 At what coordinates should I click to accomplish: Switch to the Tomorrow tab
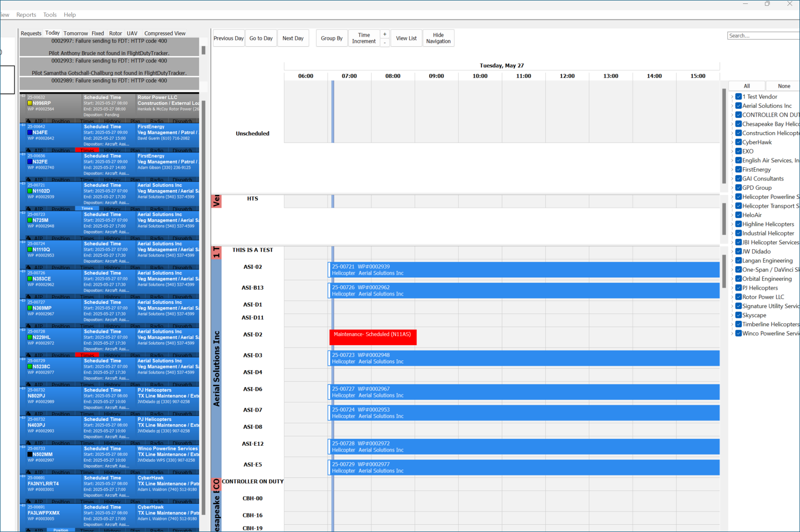(x=76, y=34)
